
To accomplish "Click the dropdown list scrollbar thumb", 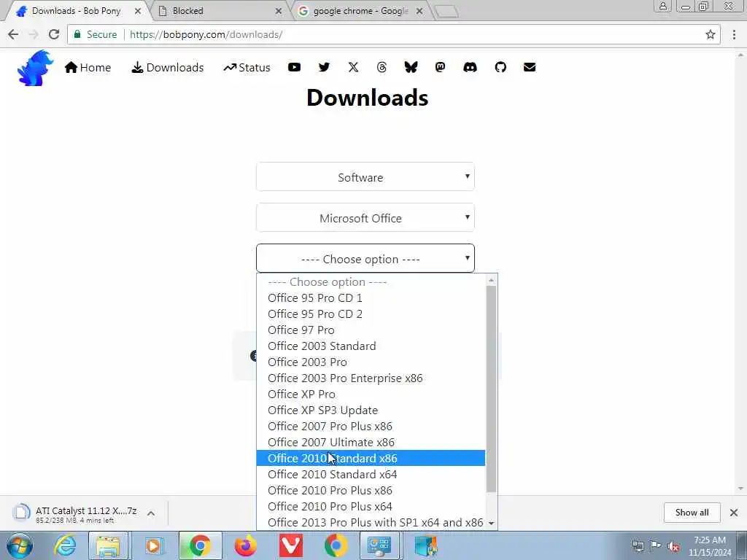I will (491, 389).
